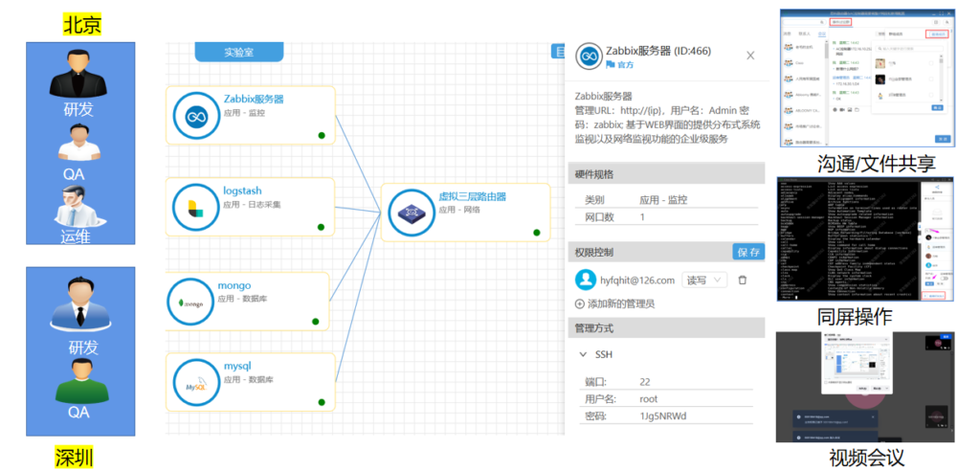
Task: Click the 硬件规格 section header
Action: 666,174
